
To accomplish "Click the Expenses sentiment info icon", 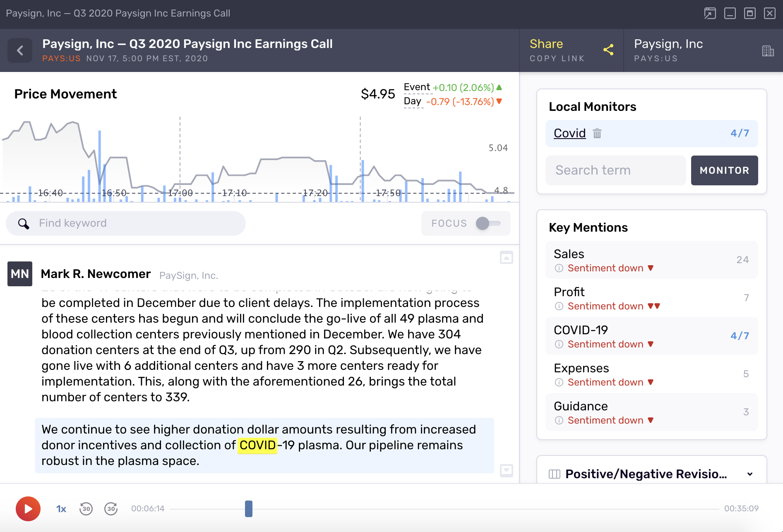I will [559, 382].
